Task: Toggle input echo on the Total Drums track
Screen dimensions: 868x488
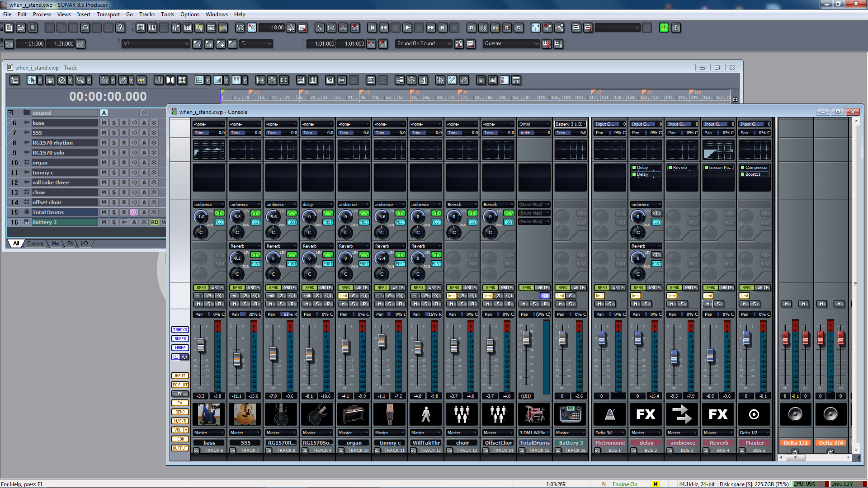Action: 134,212
